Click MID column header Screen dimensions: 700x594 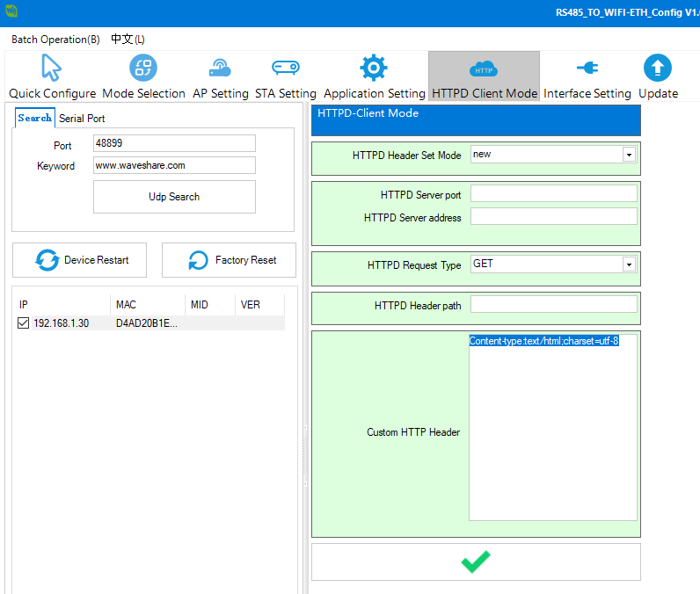[210, 305]
